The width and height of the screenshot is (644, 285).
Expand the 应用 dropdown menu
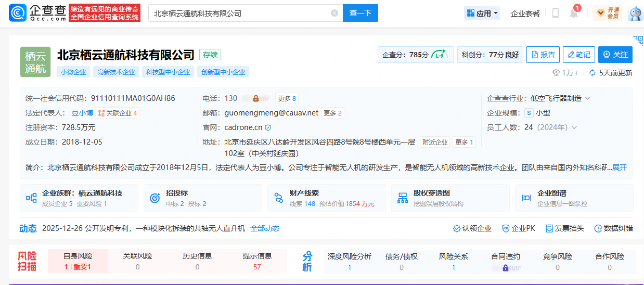482,14
